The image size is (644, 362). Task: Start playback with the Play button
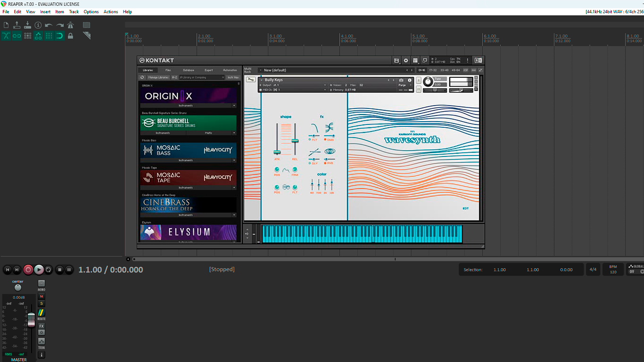39,270
